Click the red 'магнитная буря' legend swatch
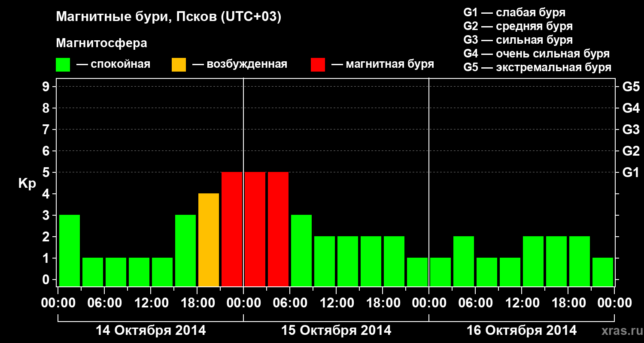 point(318,64)
